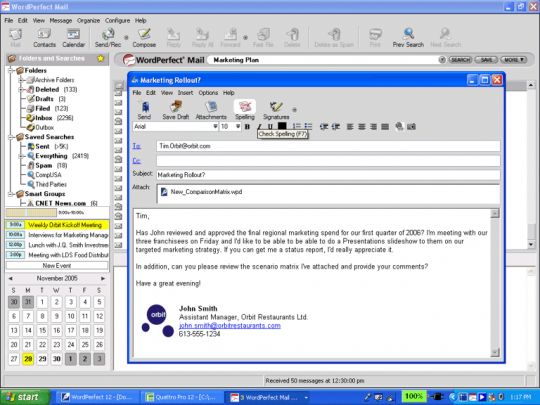The width and height of the screenshot is (540, 405).
Task: Open Attachments in the compose toolbar
Action: pyautogui.click(x=211, y=111)
